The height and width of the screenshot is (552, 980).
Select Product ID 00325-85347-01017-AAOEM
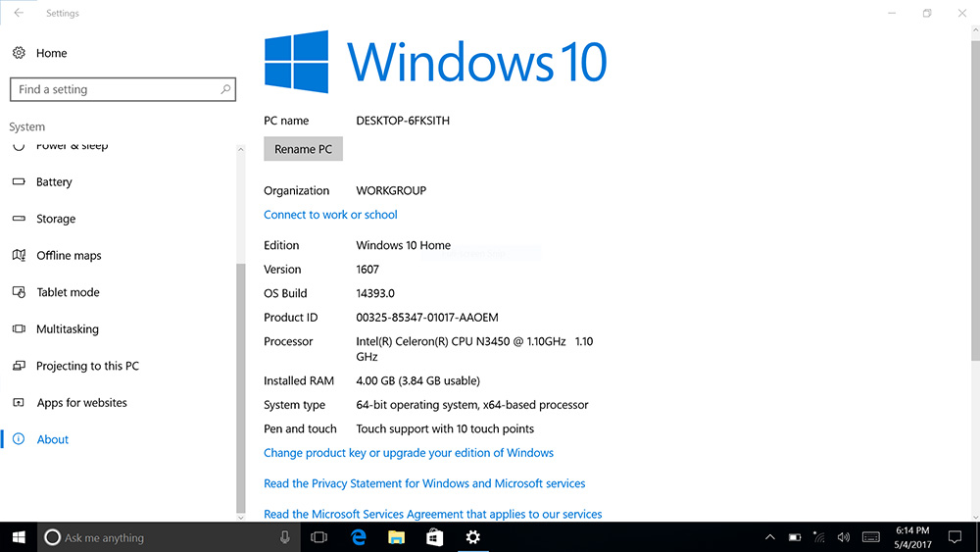tap(427, 318)
